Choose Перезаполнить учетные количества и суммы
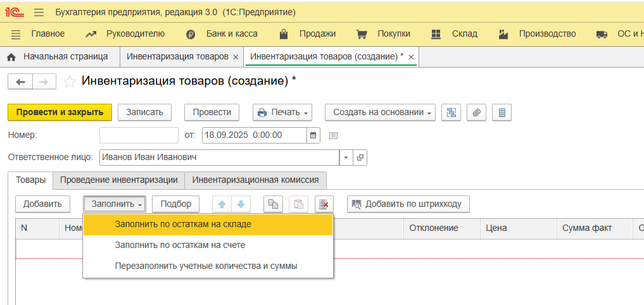 206,266
